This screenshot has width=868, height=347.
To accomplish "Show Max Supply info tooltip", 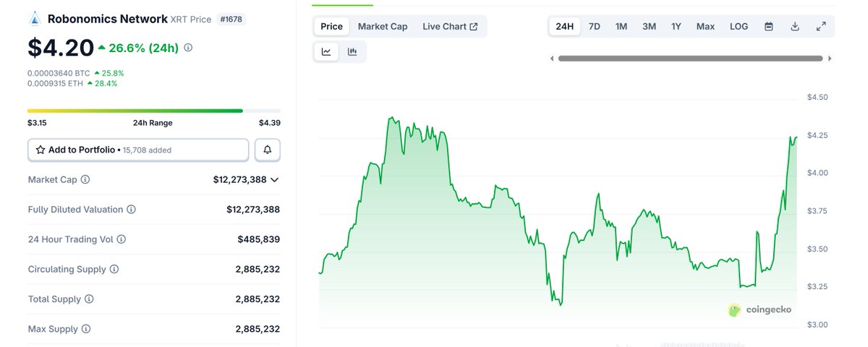I will pyautogui.click(x=85, y=329).
